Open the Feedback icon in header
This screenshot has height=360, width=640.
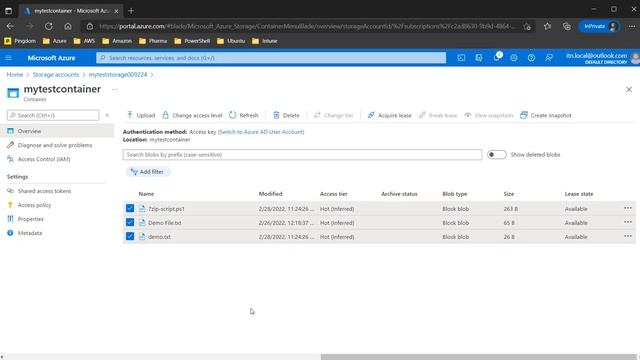[549, 58]
